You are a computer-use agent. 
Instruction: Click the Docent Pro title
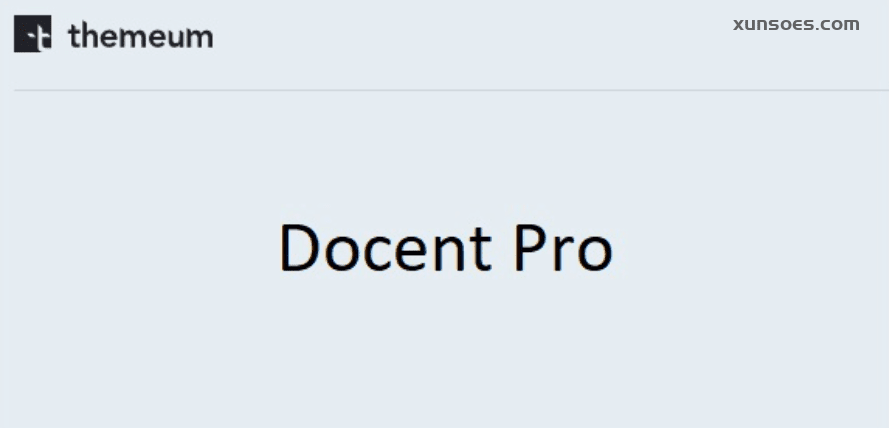pos(446,248)
